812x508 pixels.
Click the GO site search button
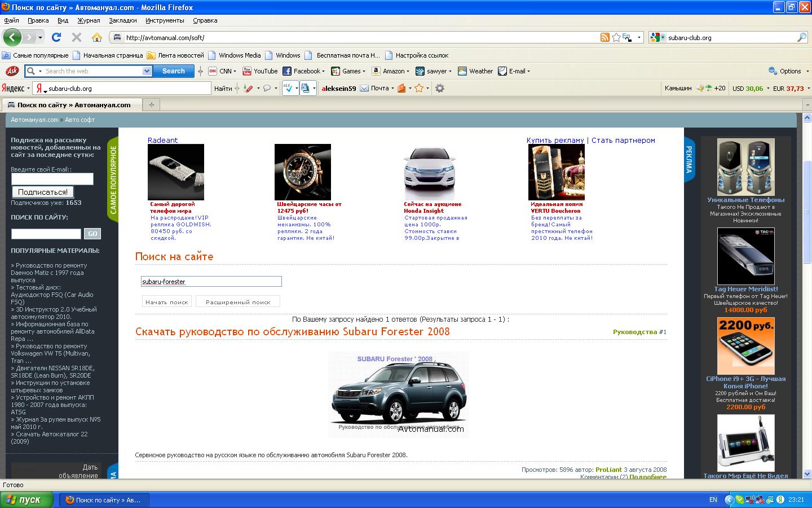(92, 234)
